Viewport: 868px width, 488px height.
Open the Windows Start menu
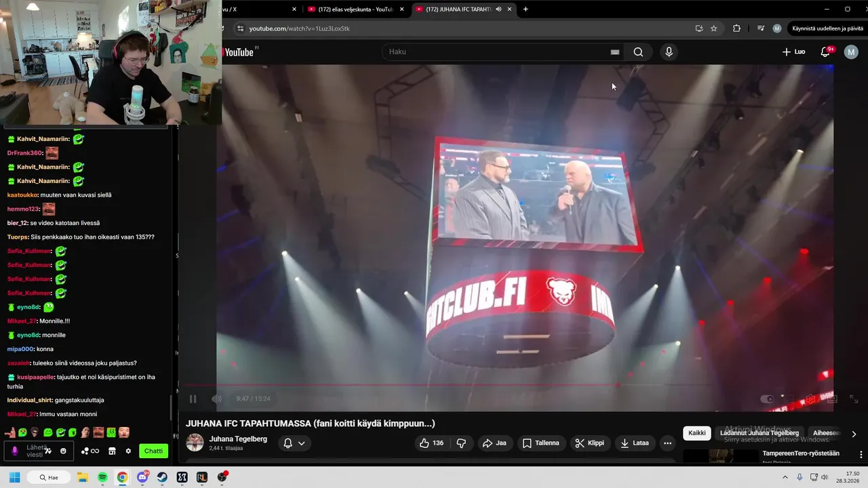(x=14, y=478)
